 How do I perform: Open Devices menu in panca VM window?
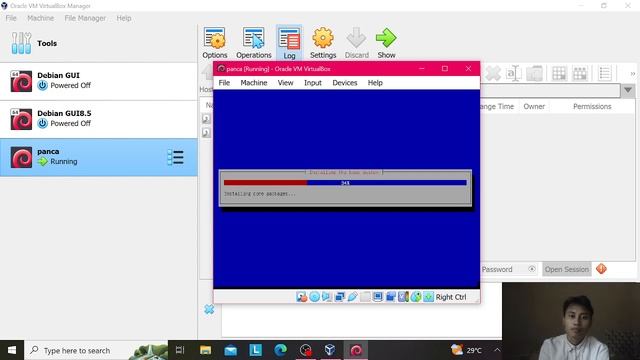coord(344,83)
